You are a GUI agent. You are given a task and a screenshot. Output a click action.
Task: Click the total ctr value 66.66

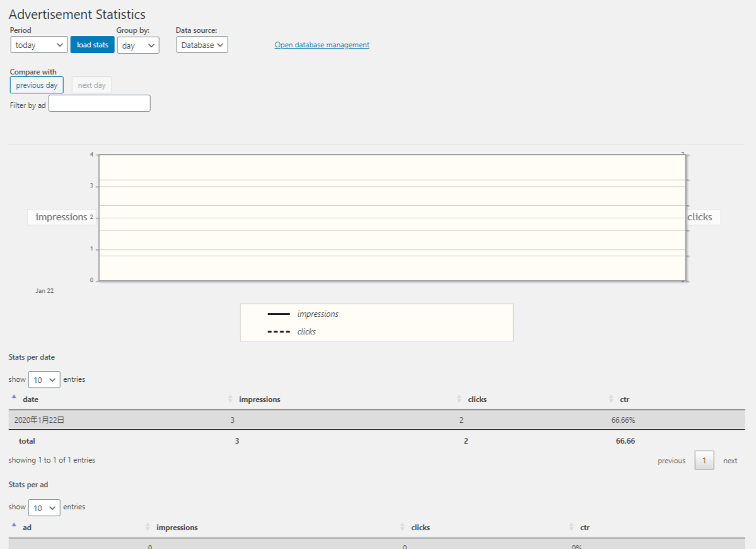(x=625, y=441)
